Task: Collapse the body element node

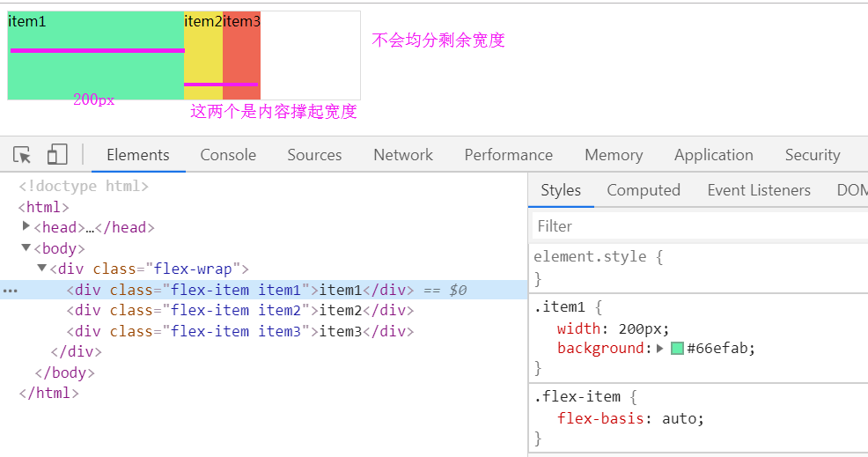Action: pos(26,247)
